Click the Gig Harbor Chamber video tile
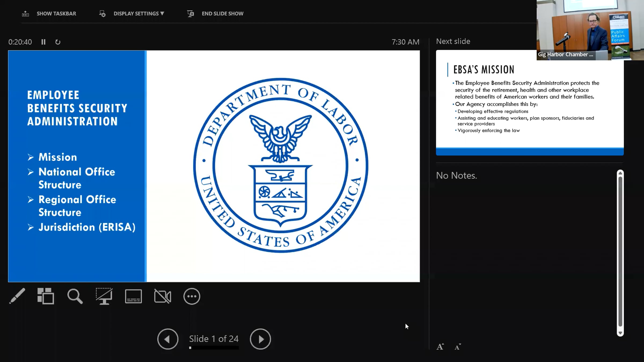 click(x=590, y=30)
